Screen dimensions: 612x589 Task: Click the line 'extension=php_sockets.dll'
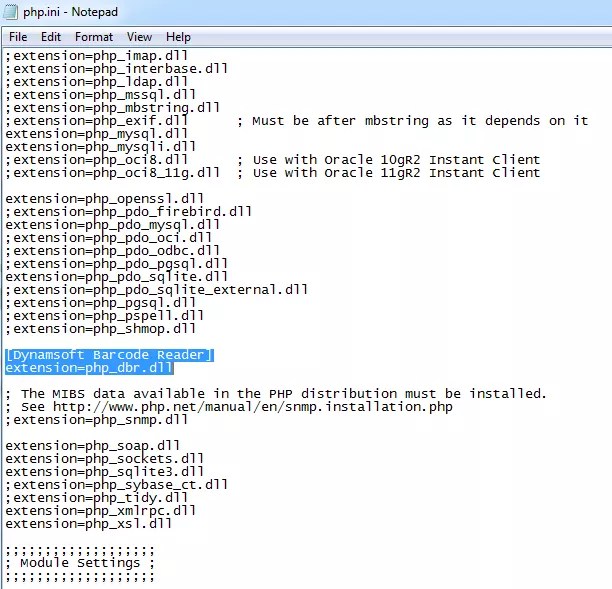(x=104, y=459)
